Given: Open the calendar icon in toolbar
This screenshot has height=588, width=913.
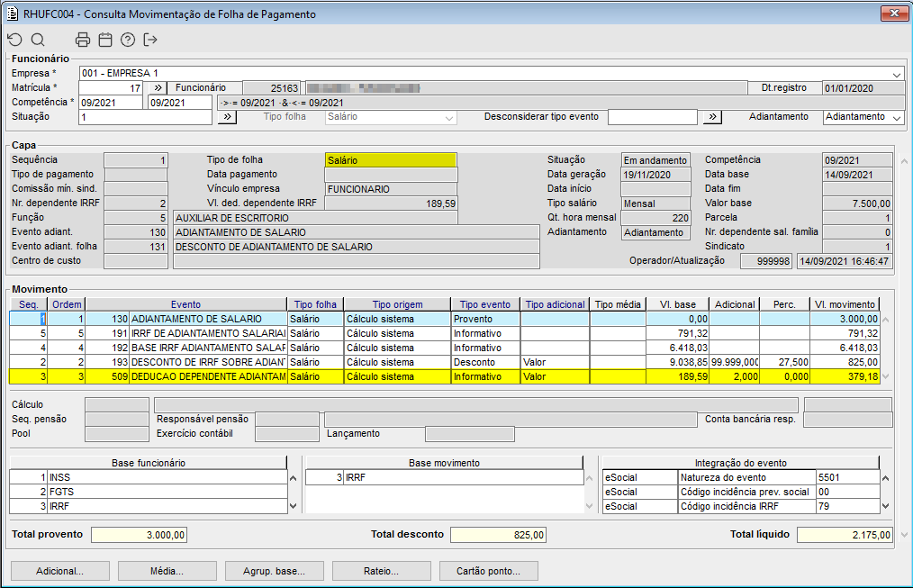Looking at the screenshot, I should [105, 40].
